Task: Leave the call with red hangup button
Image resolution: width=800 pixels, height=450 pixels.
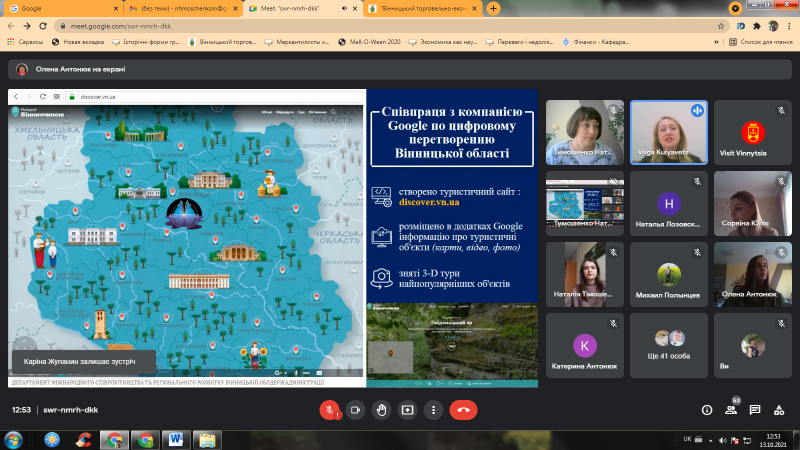Action: pyautogui.click(x=463, y=410)
